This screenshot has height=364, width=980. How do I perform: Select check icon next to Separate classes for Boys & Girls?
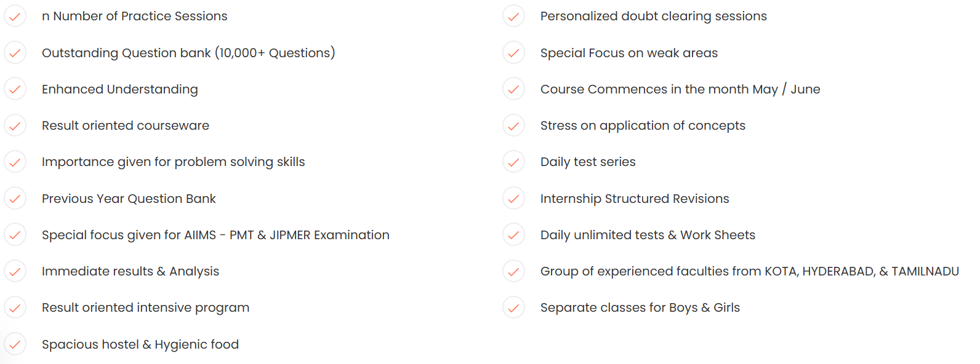(513, 308)
